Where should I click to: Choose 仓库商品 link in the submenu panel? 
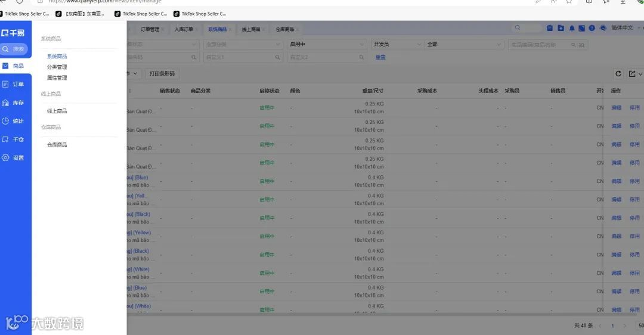[x=57, y=144]
